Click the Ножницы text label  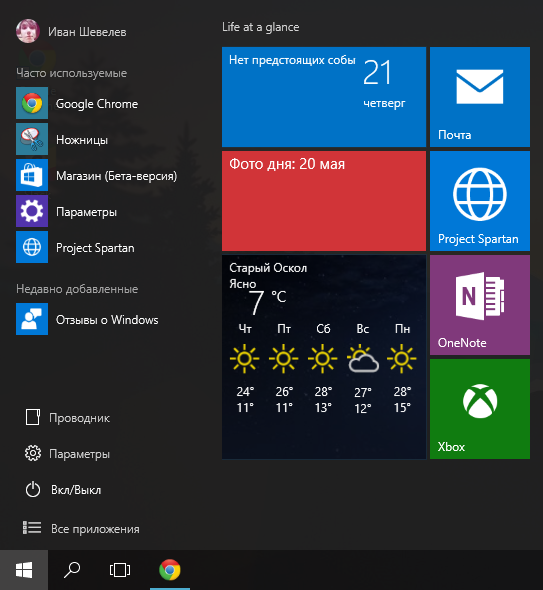(82, 140)
